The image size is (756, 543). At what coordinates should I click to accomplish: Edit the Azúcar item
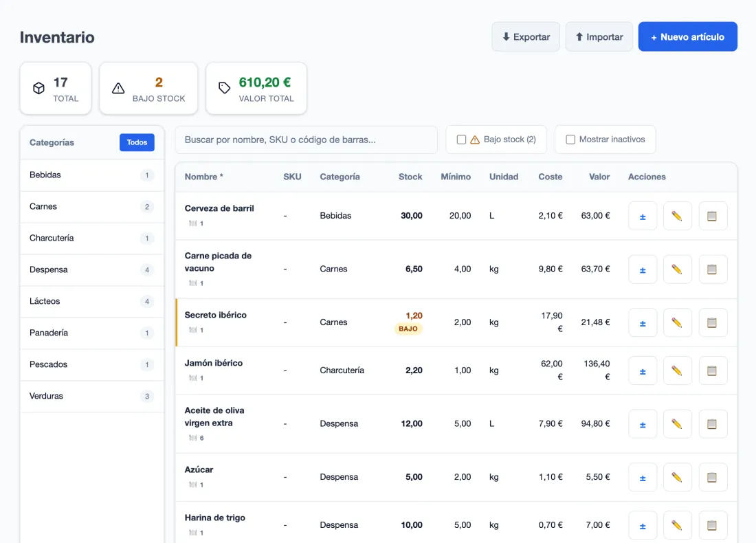point(677,478)
